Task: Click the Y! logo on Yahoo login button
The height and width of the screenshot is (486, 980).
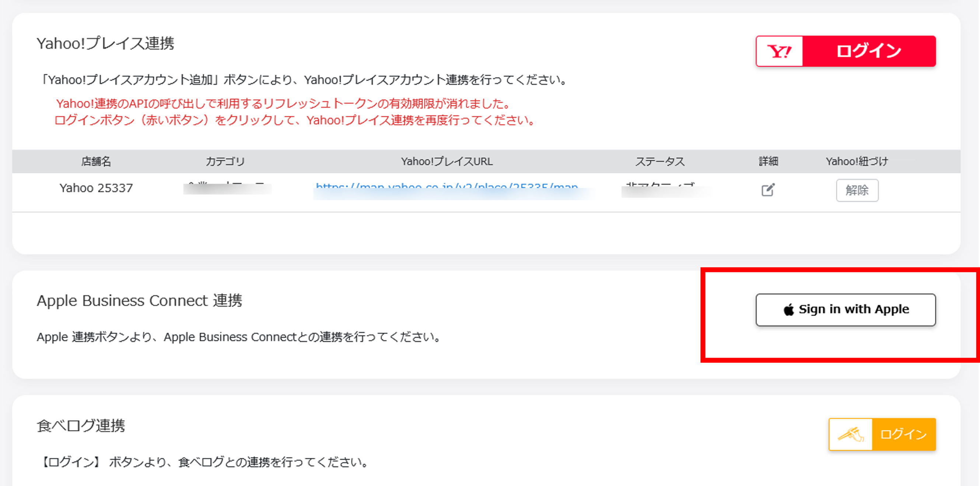Action: pyautogui.click(x=779, y=51)
